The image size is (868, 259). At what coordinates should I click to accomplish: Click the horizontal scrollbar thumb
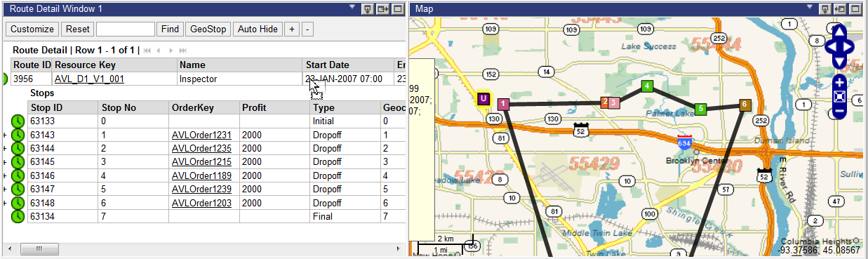[39, 249]
